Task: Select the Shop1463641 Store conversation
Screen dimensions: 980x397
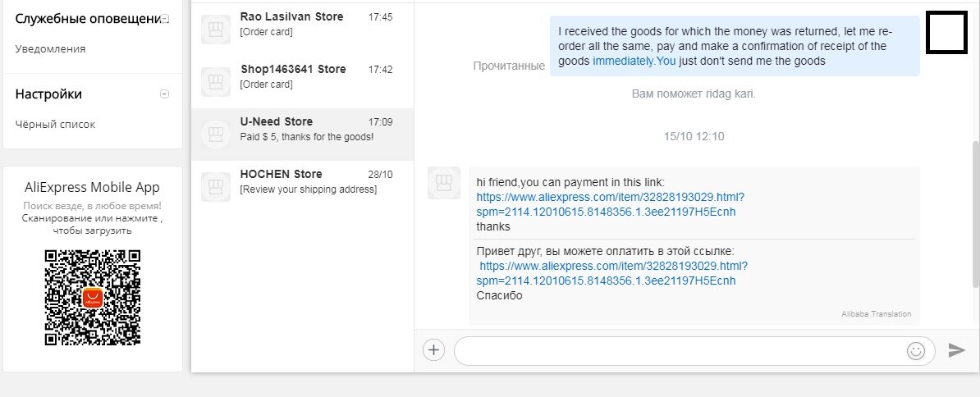Action: 303,82
